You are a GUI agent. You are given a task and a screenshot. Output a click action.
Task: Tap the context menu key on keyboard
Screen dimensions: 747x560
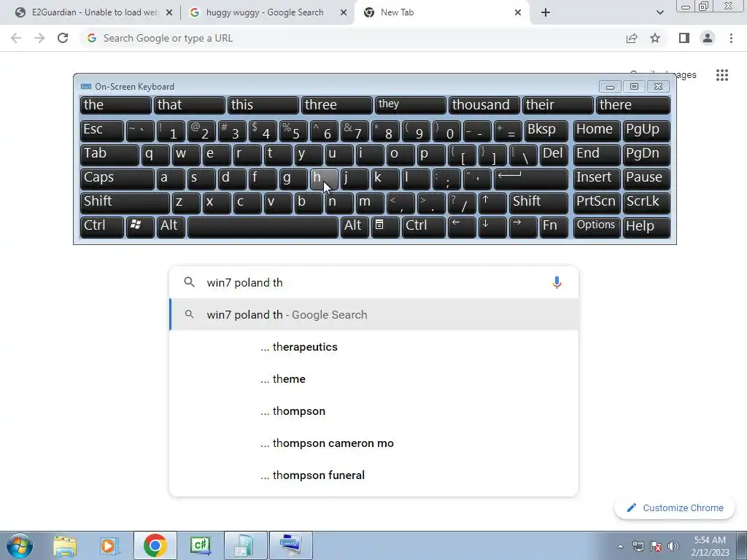coord(385,227)
